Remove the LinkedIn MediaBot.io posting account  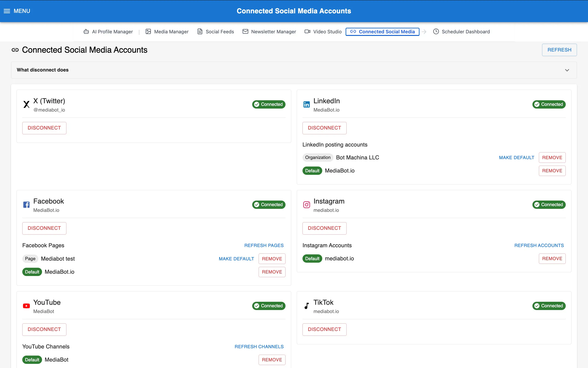pos(552,171)
